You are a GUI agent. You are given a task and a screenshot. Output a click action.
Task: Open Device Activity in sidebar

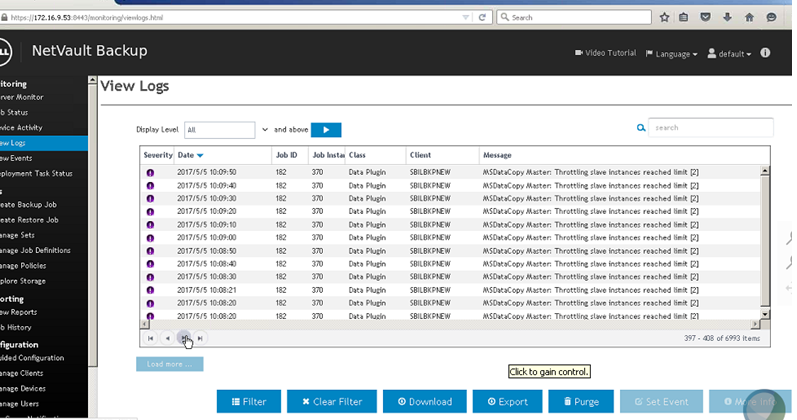(21, 128)
